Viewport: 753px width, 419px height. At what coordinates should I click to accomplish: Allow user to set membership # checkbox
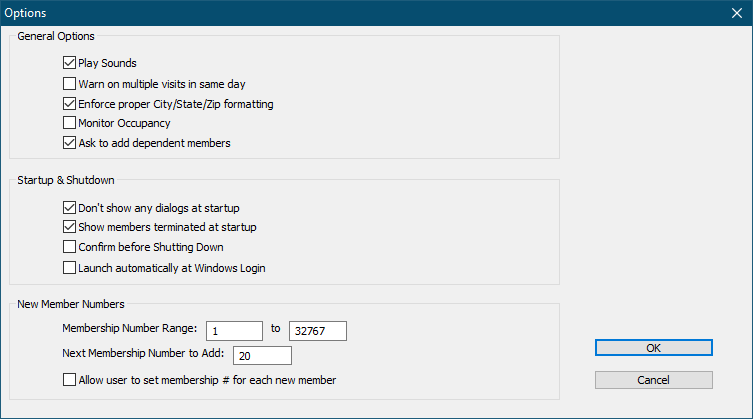click(69, 380)
